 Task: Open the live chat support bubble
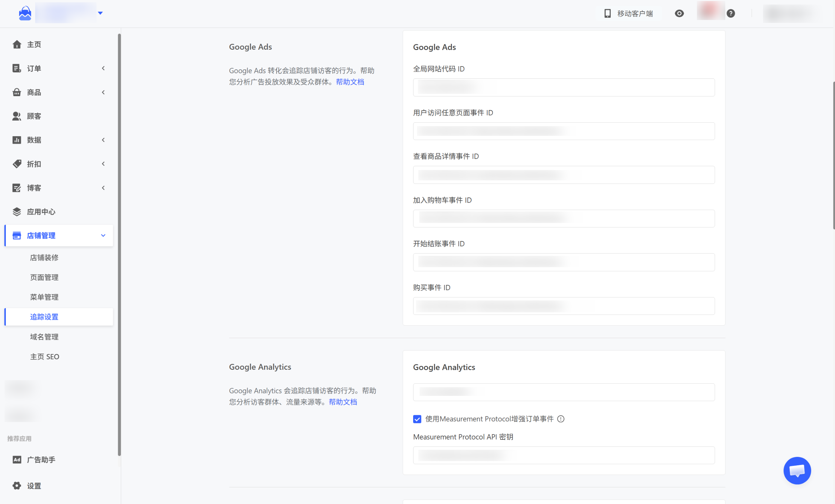(x=797, y=470)
